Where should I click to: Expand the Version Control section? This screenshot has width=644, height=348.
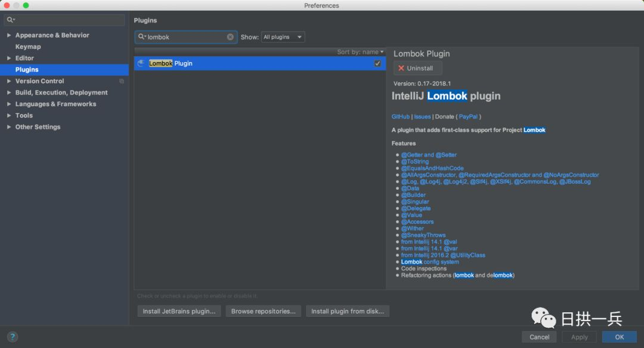8,81
